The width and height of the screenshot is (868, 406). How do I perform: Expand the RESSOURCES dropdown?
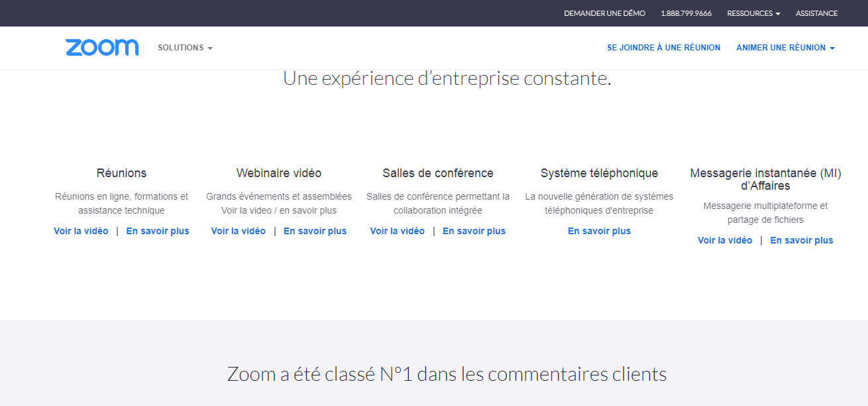coord(753,13)
